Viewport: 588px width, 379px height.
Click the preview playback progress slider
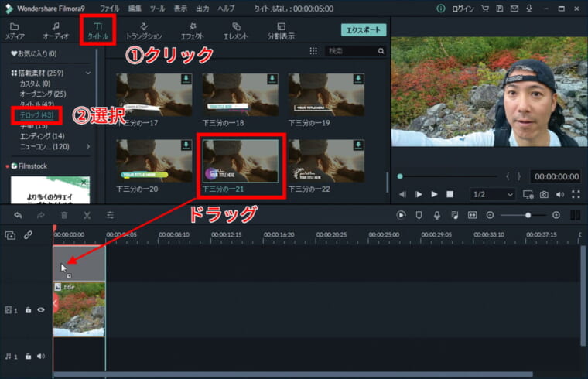449,176
